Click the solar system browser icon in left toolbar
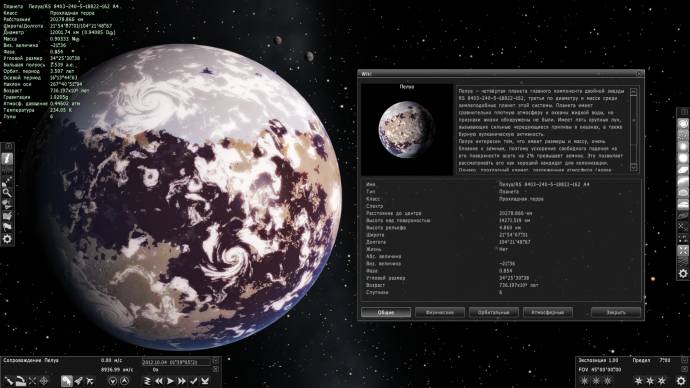This screenshot has height=388, width=690. (7, 181)
